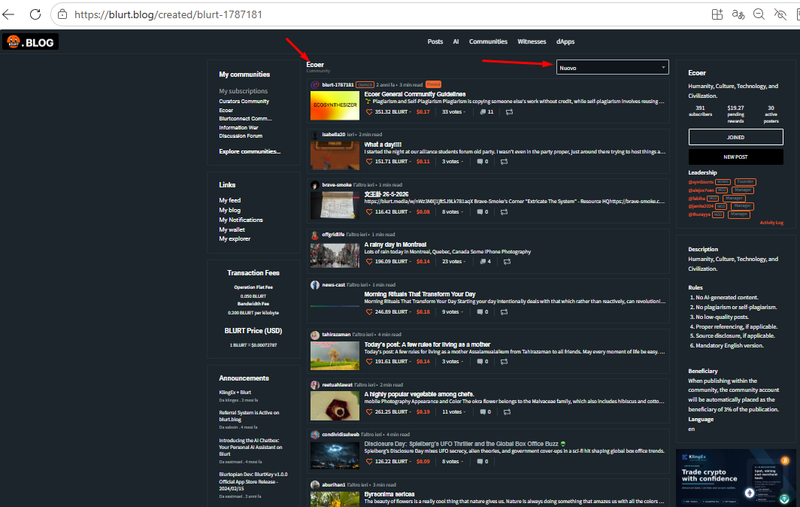Image resolution: width=800 pixels, height=507 pixels.
Task: Reload the page with the refresh icon
Action: [35, 14]
